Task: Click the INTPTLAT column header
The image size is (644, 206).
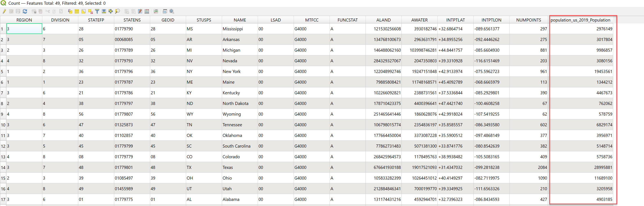Action: click(x=455, y=20)
